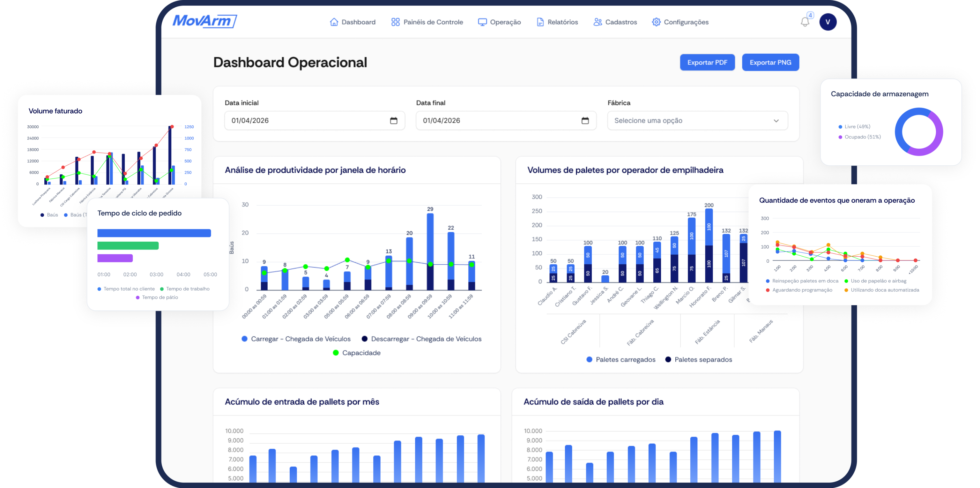This screenshot has height=488, width=980.
Task: Click the Fáb. Estância group label
Action: click(x=707, y=332)
